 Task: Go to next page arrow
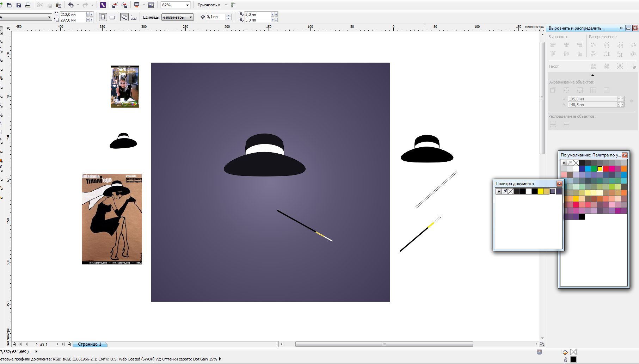coord(57,344)
